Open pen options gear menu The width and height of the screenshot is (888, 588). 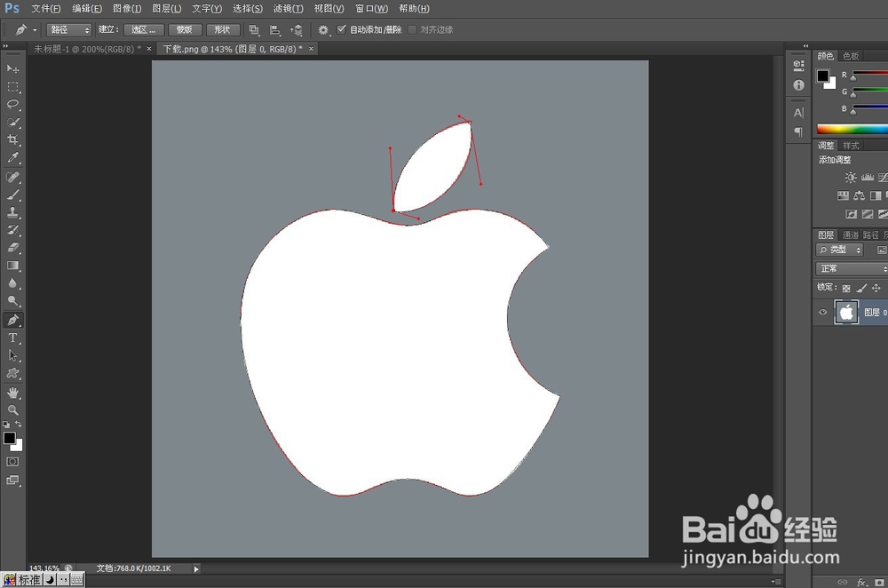point(323,30)
